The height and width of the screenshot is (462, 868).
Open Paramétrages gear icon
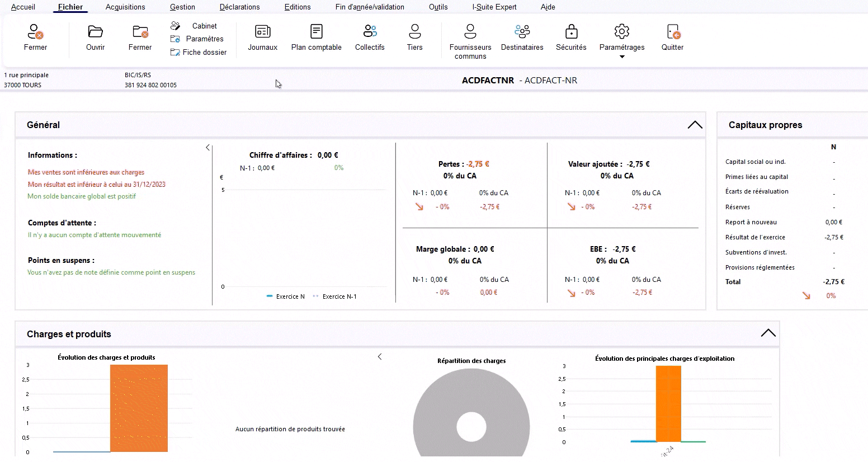(x=622, y=31)
